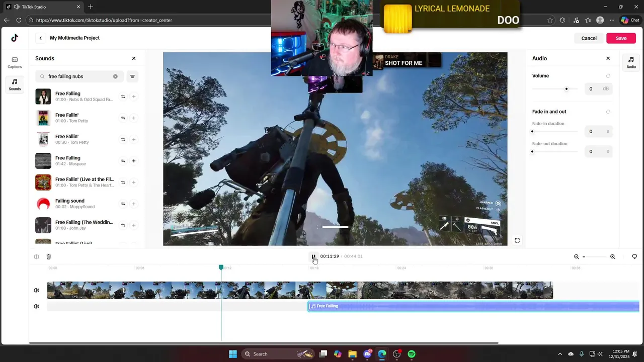The image size is (644, 362).
Task: Delete the selected timeline clip
Action: pyautogui.click(x=49, y=256)
